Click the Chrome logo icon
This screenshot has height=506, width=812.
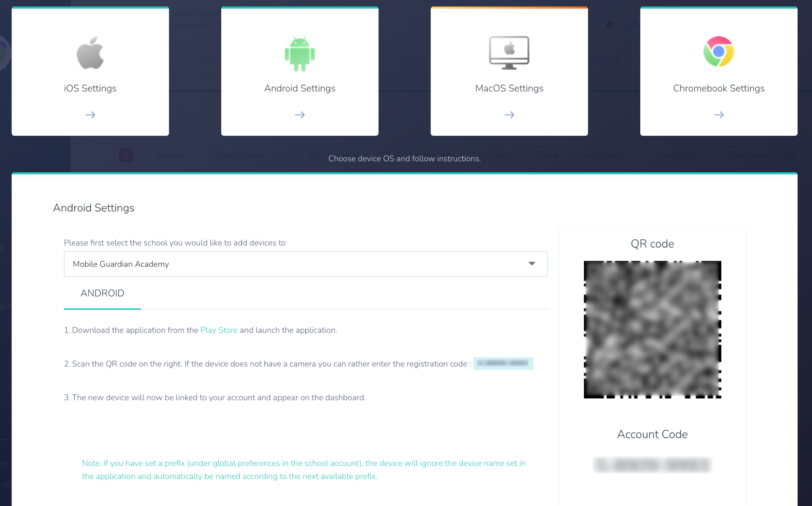coord(718,52)
